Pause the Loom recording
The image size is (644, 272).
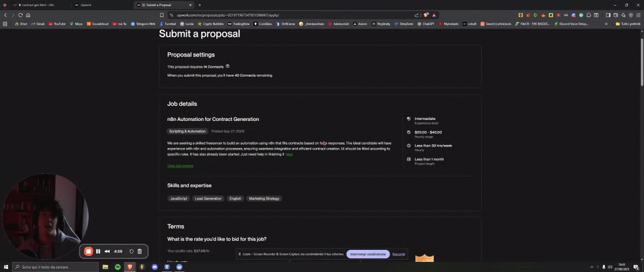tap(98, 251)
